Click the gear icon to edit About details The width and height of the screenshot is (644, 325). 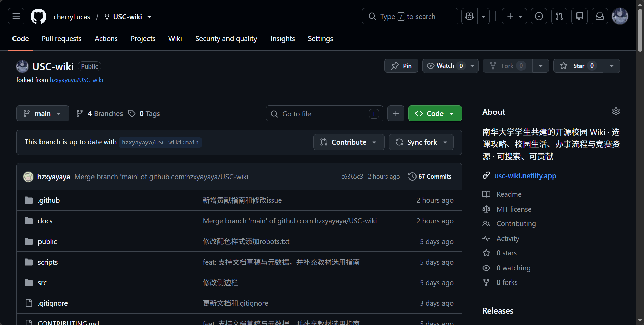point(616,112)
